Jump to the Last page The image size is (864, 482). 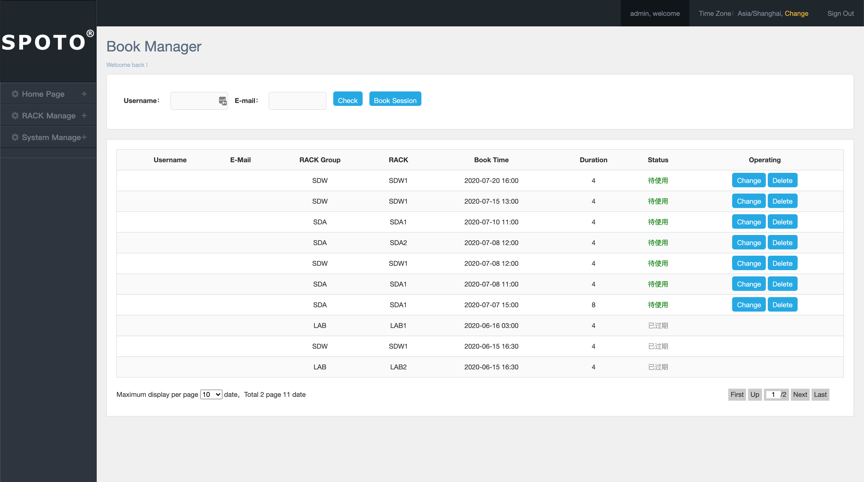click(x=820, y=394)
